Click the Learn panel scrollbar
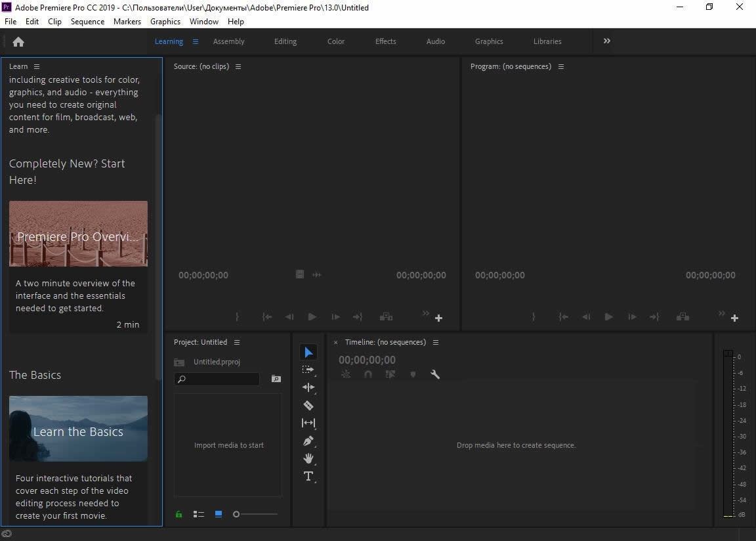 [159, 247]
